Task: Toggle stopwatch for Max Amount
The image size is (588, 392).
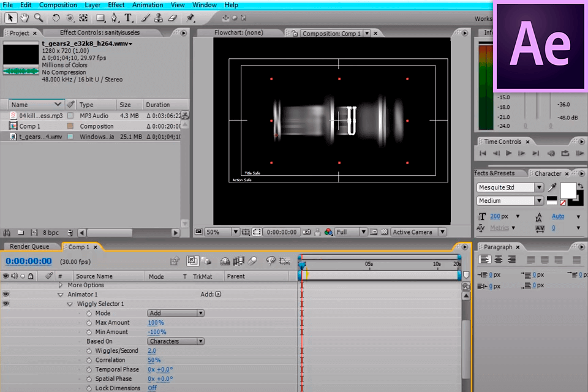Action: [89, 323]
